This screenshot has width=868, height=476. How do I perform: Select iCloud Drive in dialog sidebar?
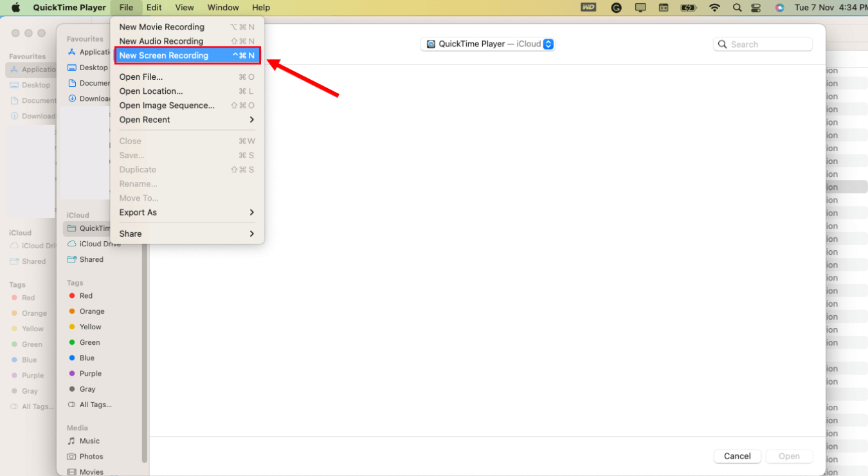pos(94,244)
